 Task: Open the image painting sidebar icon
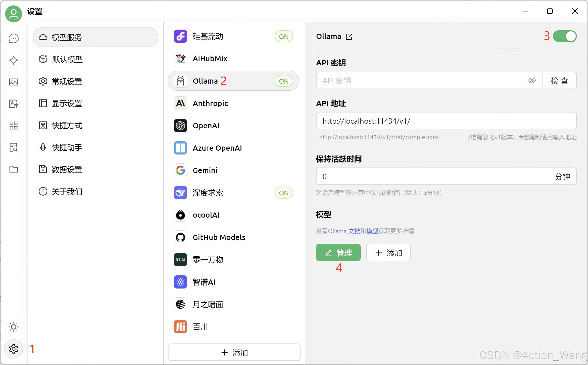tap(14, 82)
